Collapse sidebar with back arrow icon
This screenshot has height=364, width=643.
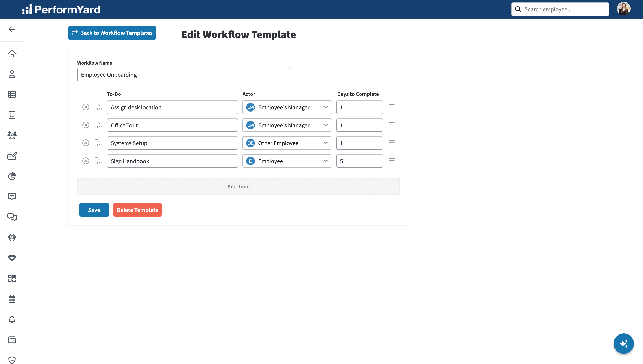click(12, 29)
